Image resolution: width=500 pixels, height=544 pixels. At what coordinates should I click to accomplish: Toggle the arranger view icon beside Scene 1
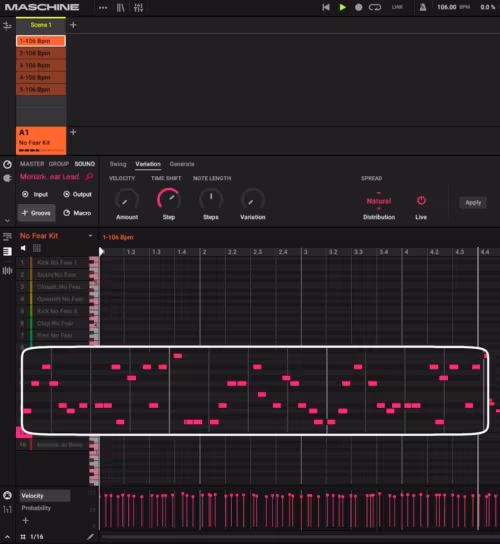click(7, 26)
